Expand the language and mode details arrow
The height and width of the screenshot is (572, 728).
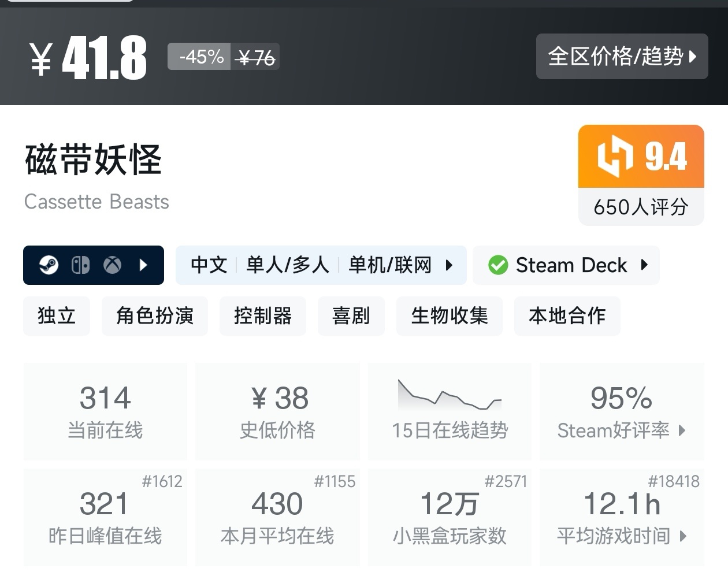coord(449,265)
